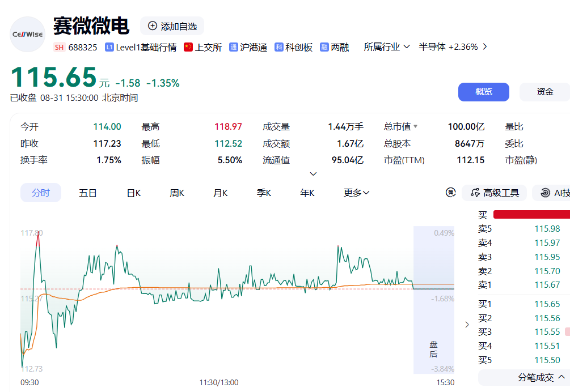Click 卖4 price 115.97

547,243
